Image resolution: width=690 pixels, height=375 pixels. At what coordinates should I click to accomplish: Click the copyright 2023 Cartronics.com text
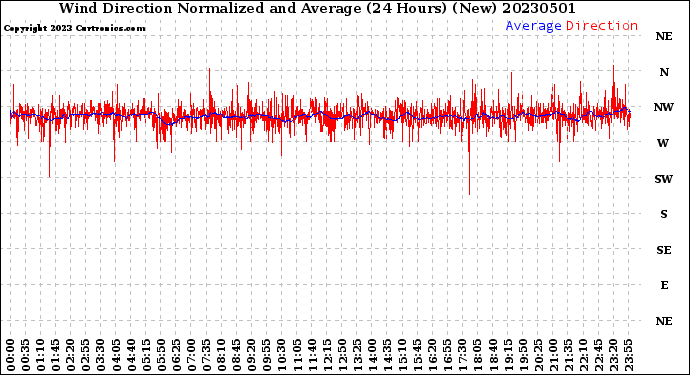click(74, 29)
